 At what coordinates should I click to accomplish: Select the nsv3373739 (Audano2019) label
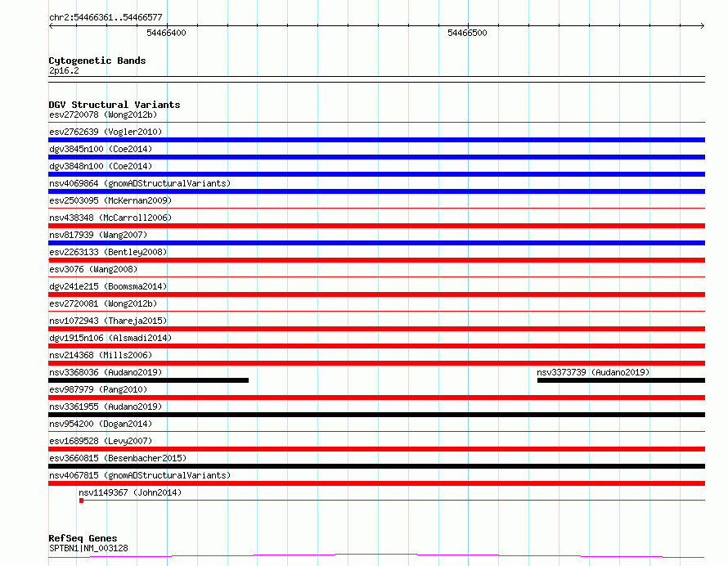click(593, 372)
